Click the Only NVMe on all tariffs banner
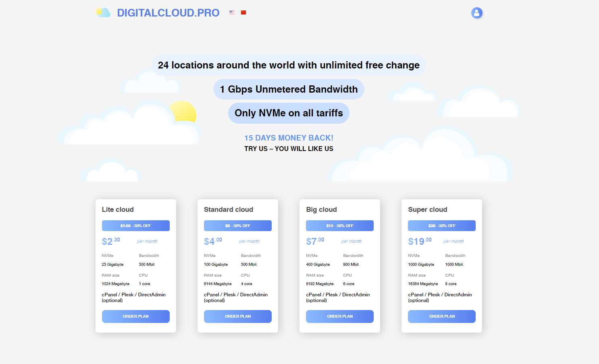 [x=289, y=113]
